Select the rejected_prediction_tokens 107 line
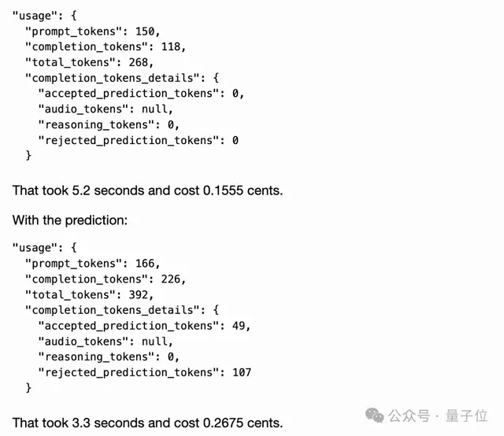Image resolution: width=504 pixels, height=436 pixels. pyautogui.click(x=145, y=372)
